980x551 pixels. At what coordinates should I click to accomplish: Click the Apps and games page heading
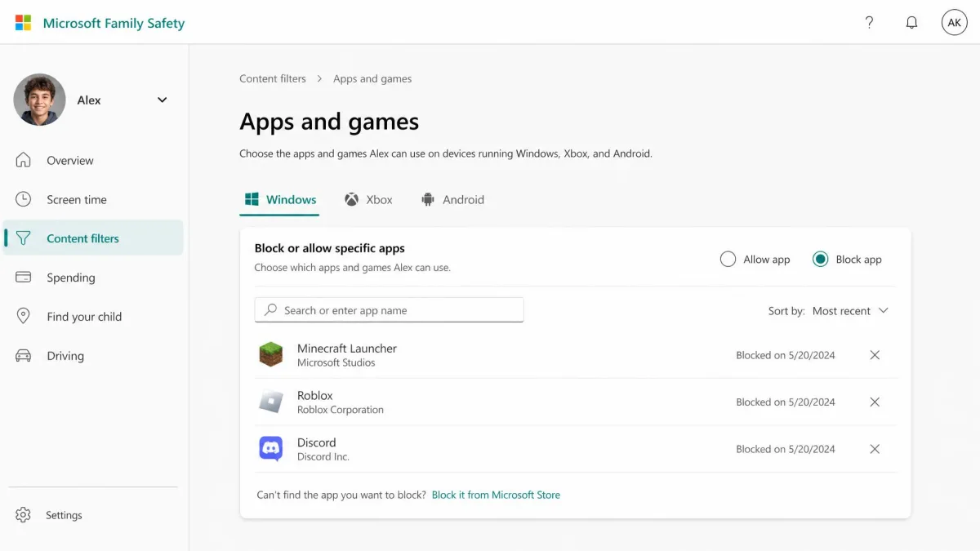point(329,122)
